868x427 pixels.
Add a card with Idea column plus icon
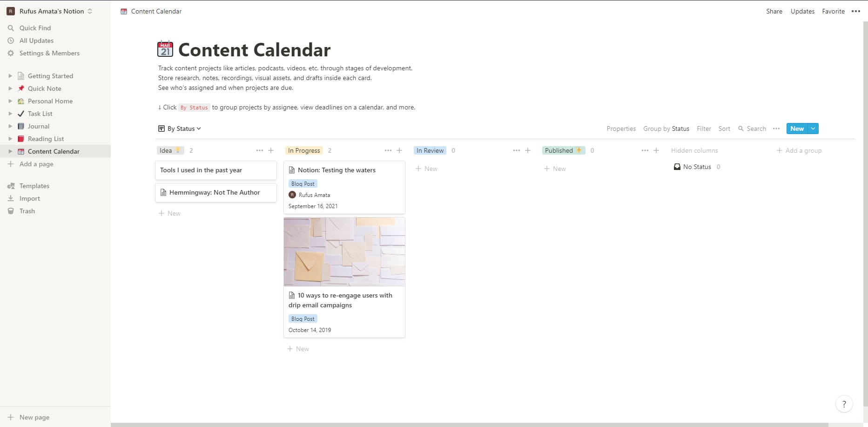click(x=271, y=150)
